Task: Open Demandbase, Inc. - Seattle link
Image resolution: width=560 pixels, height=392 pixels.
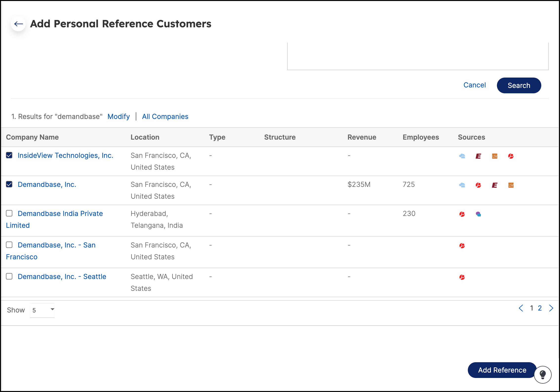Action: tap(62, 277)
